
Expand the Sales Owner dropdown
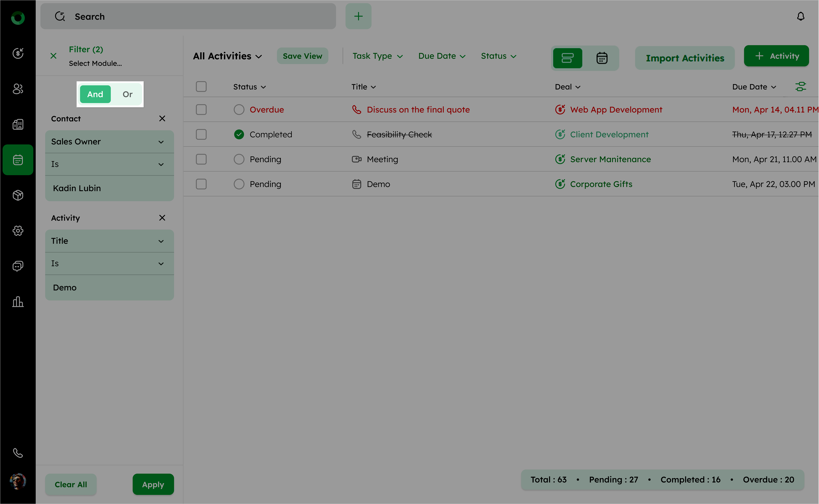109,142
